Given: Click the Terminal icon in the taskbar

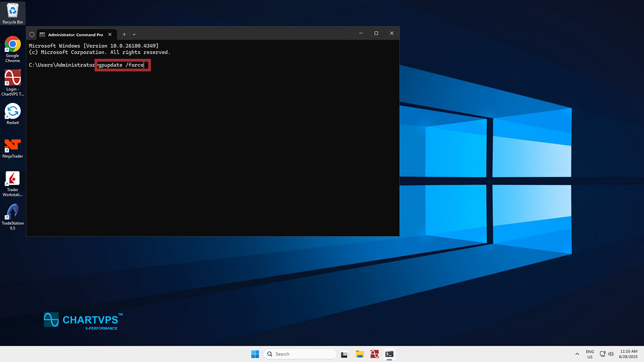Looking at the screenshot, I should [389, 354].
